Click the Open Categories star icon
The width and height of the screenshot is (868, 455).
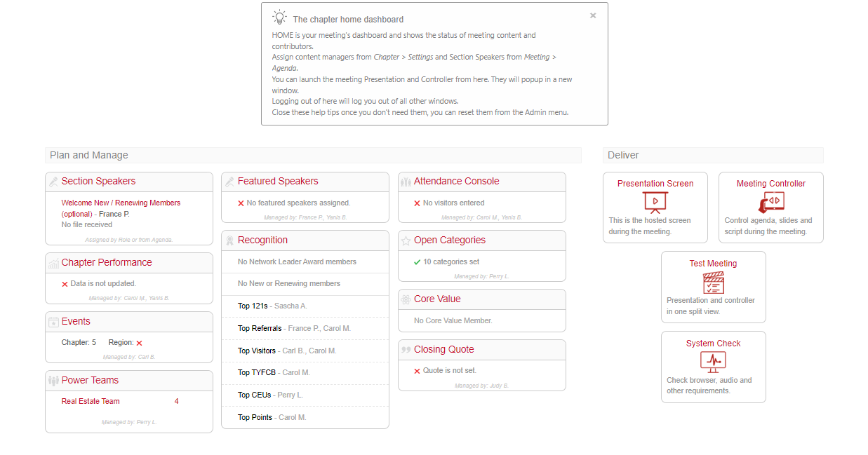click(406, 240)
